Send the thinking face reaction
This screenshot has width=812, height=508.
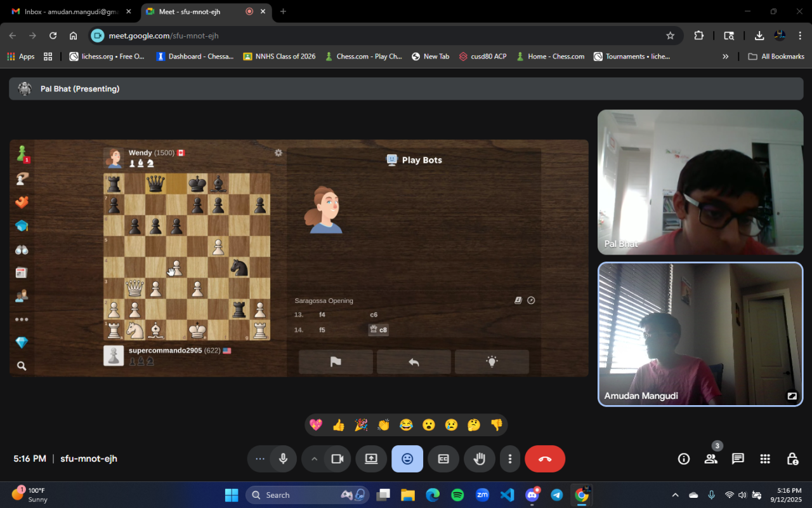(x=474, y=425)
